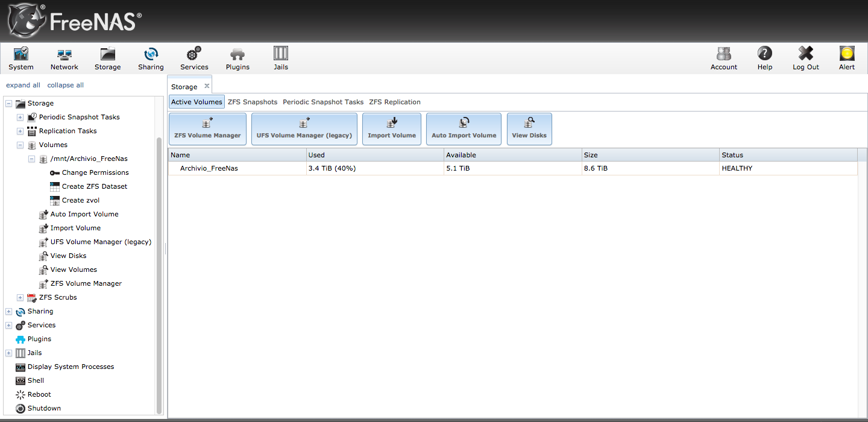Open Storage from the top toolbar
Screen dimensions: 868x422
(108, 58)
